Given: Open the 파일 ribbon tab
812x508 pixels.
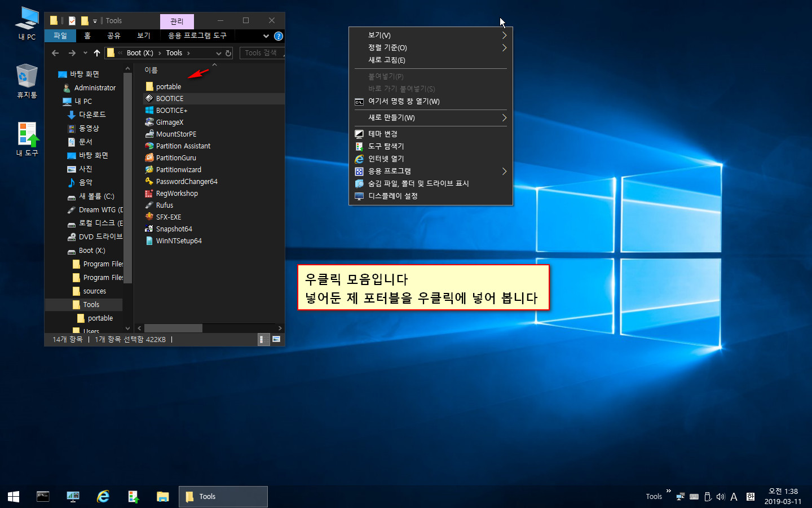Looking at the screenshot, I should point(60,36).
